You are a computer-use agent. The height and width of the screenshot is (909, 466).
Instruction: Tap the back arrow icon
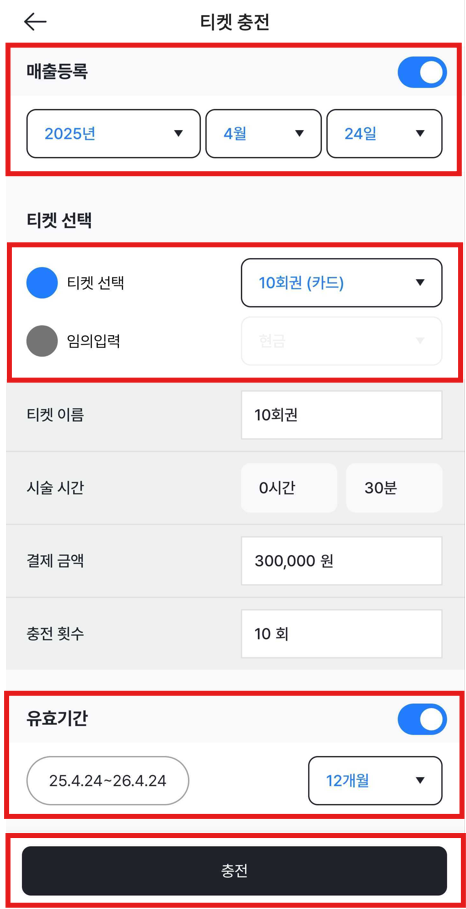click(x=35, y=21)
